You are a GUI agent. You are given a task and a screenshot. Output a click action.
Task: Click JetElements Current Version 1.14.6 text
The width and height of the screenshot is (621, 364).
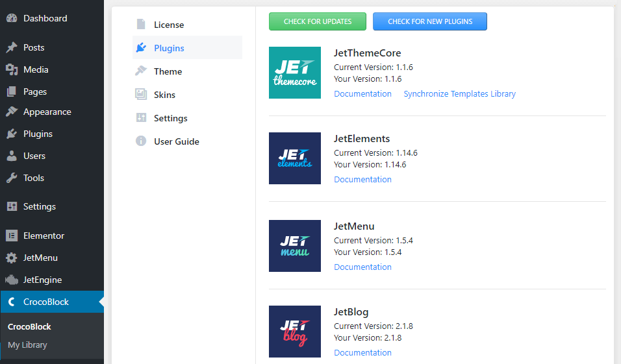click(375, 152)
